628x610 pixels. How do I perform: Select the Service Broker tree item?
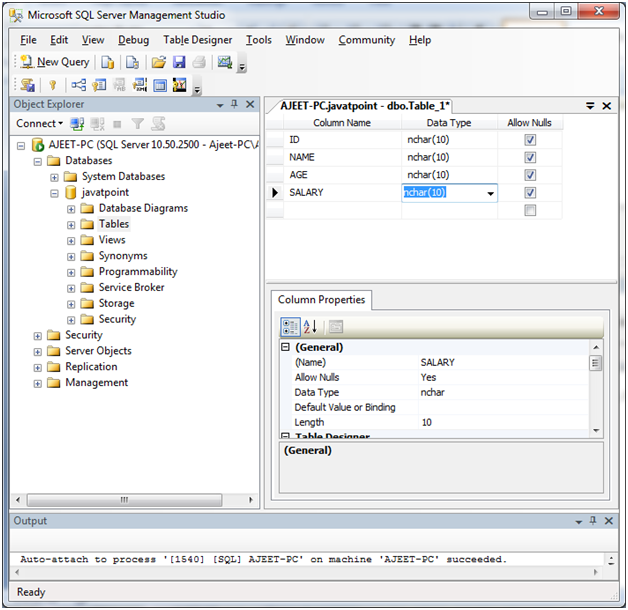[x=131, y=288]
